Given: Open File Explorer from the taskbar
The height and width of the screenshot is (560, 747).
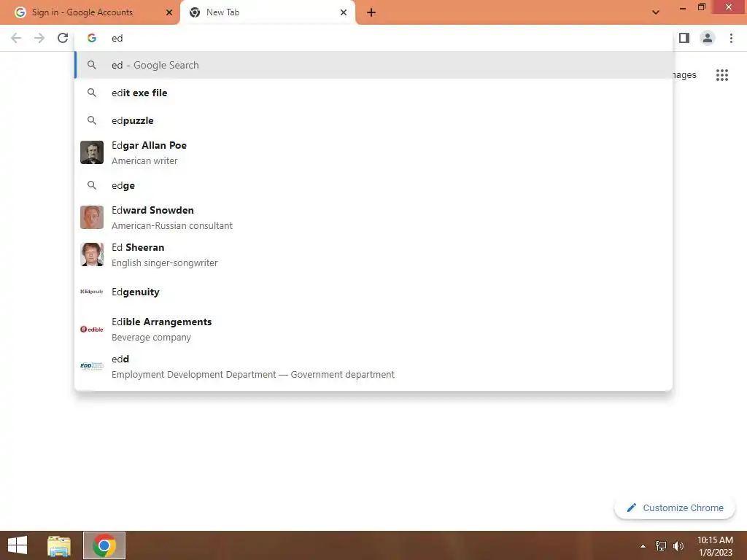Looking at the screenshot, I should click(x=59, y=545).
